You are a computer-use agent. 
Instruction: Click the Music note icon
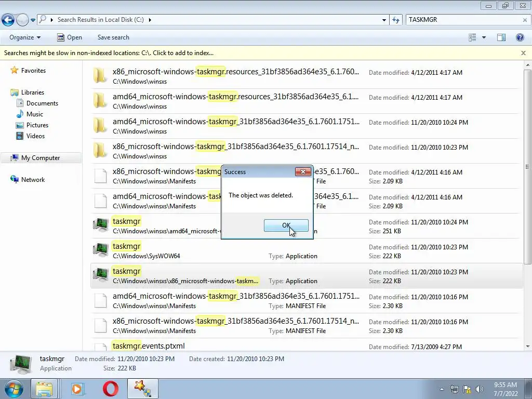click(20, 114)
